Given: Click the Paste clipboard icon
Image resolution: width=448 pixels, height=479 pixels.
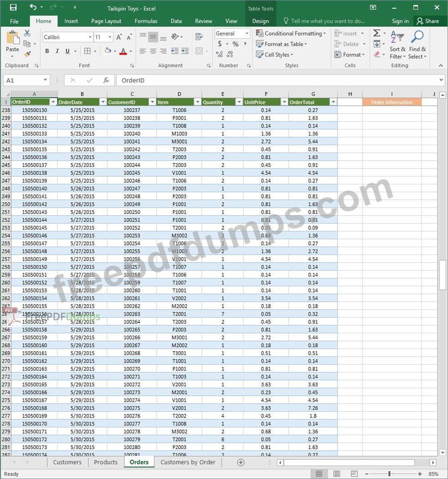Looking at the screenshot, I should [12, 38].
